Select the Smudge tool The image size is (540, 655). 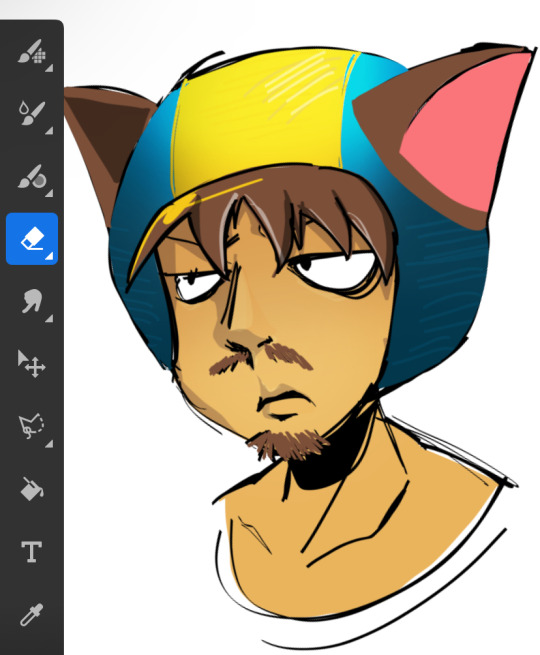(x=32, y=301)
